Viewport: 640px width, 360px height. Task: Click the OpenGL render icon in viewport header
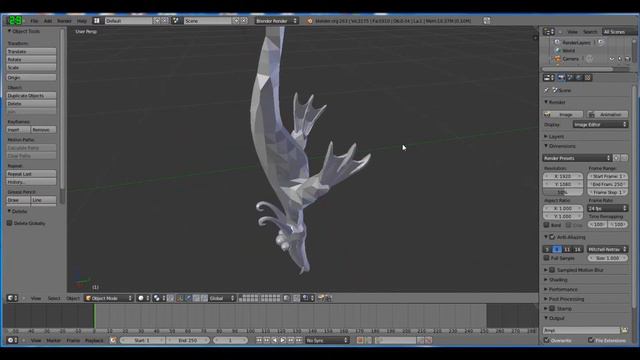[x=322, y=298]
